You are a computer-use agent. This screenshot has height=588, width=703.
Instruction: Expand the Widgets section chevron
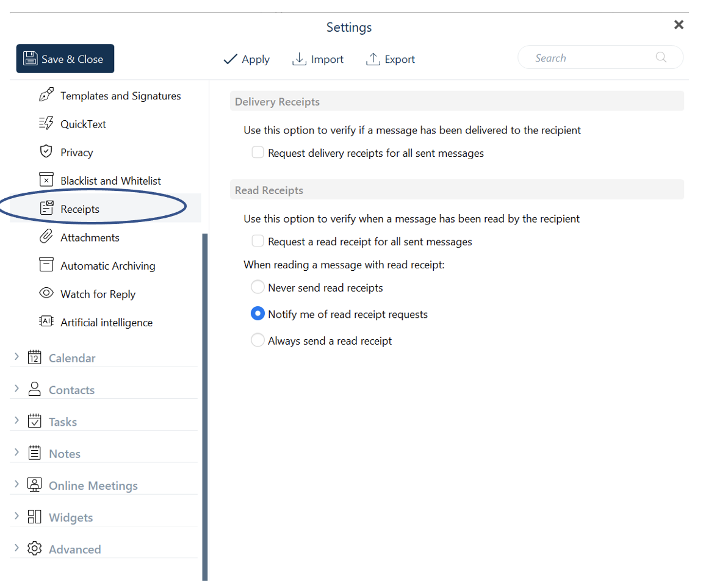(16, 516)
